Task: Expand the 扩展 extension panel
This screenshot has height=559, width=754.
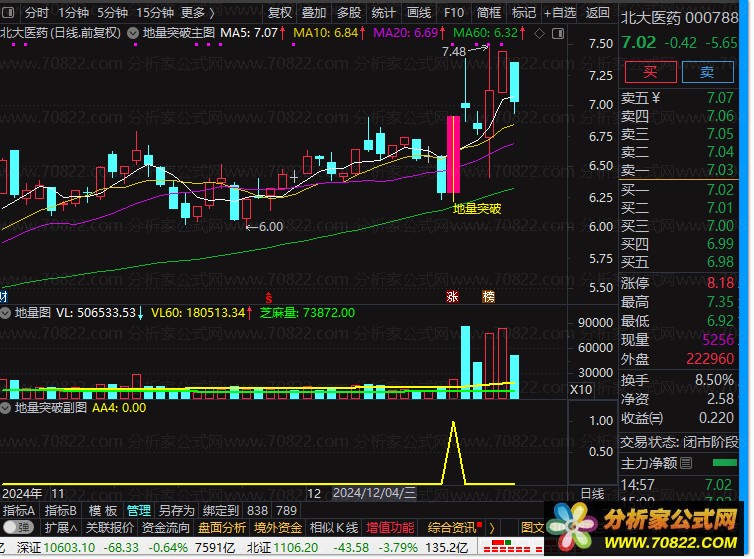Action: click(61, 528)
